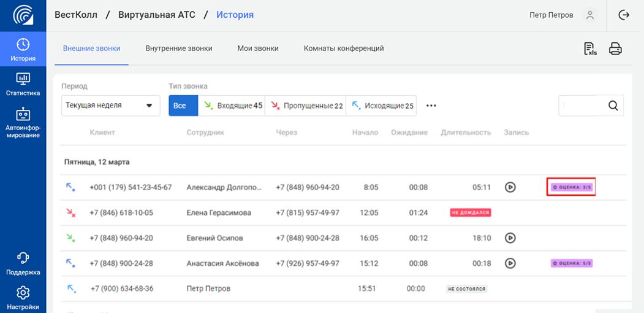This screenshot has height=313, width=644.
Task: Click the Ожидание column header
Action: pos(409,133)
